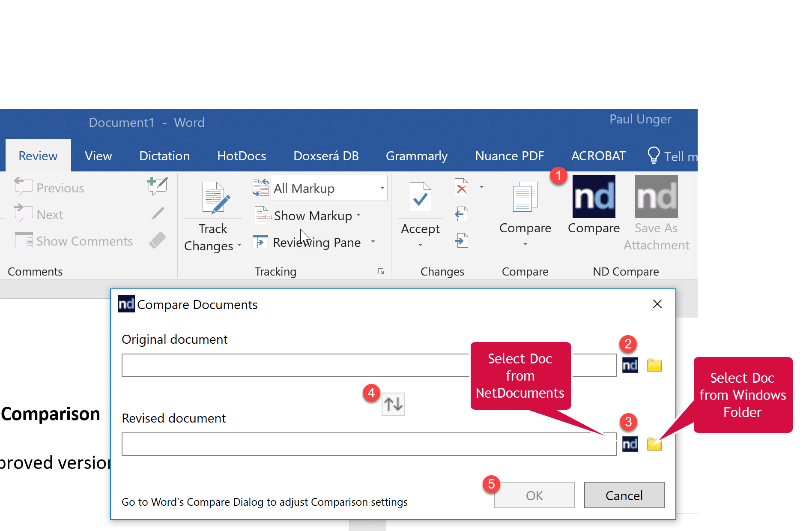Viewport: 812px width, 531px height.
Task: Open Tracking group dialog launcher
Action: point(381,271)
